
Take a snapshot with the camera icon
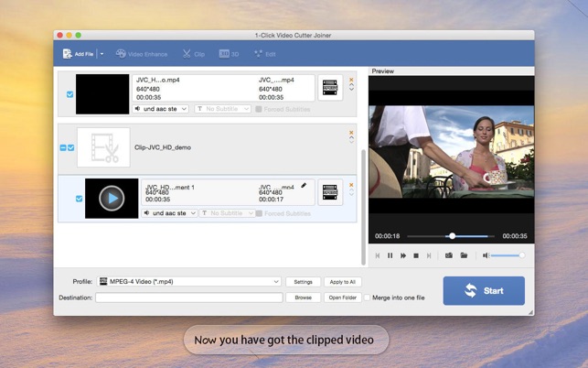449,255
